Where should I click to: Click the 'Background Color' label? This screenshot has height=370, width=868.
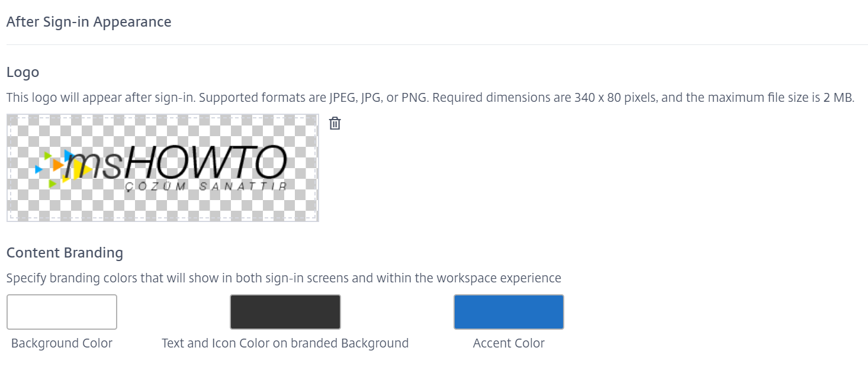tap(62, 343)
